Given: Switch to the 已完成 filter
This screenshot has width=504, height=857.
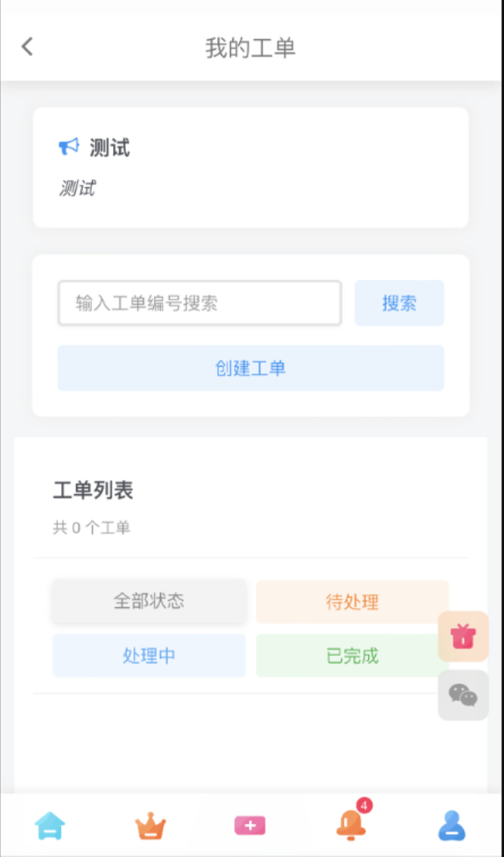Looking at the screenshot, I should (352, 656).
